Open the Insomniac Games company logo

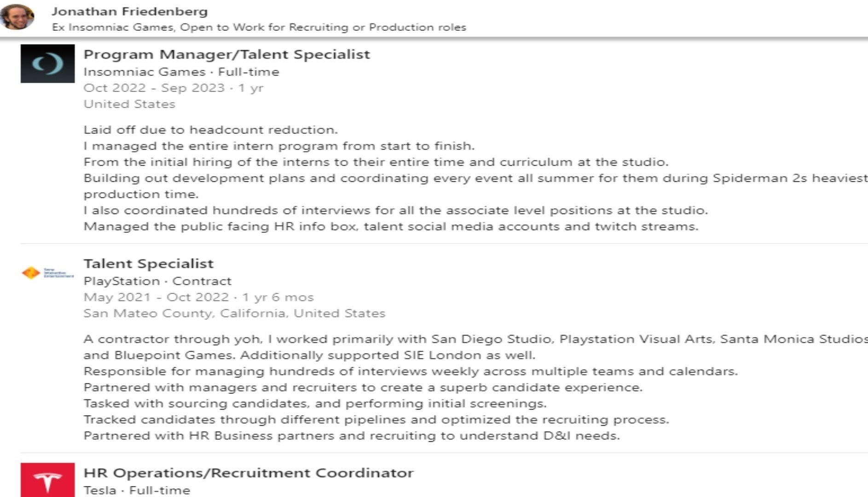tap(47, 64)
